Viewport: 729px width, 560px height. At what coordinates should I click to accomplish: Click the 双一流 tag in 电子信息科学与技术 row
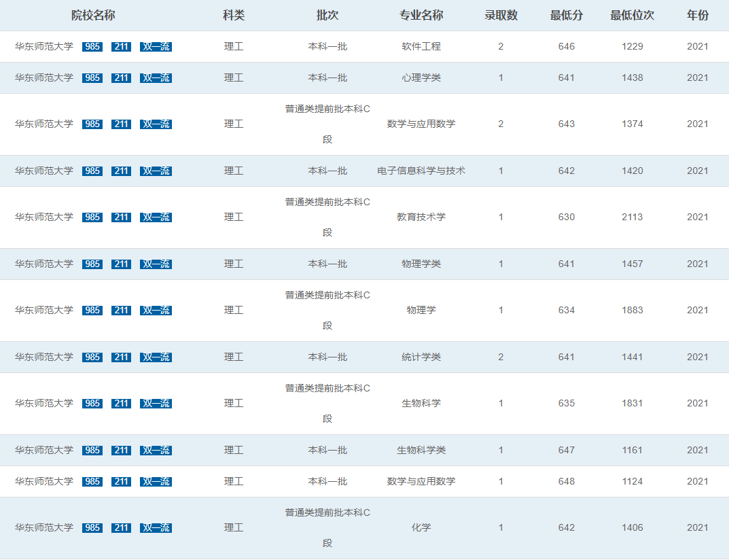click(156, 171)
